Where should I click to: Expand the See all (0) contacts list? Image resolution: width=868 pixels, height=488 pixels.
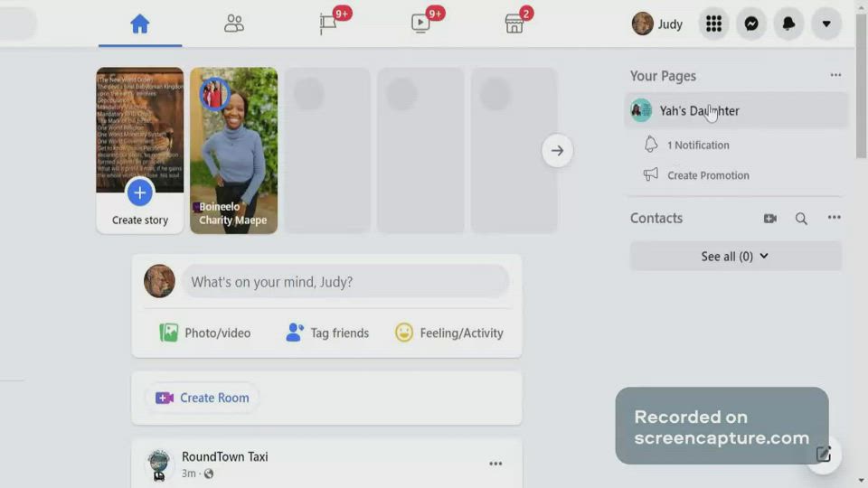pyautogui.click(x=735, y=257)
